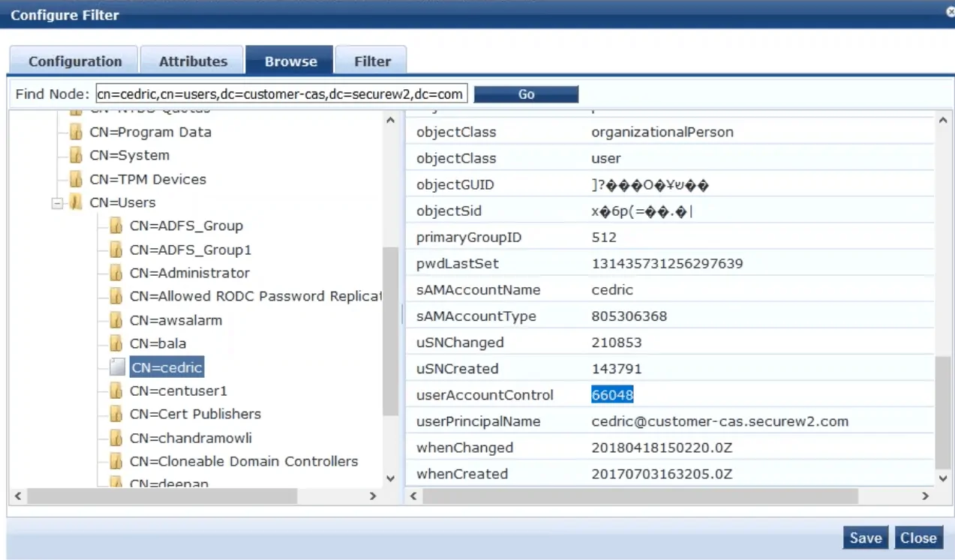This screenshot has height=560, width=955.
Task: Click the folder icon next to CN=System
Action: click(76, 156)
